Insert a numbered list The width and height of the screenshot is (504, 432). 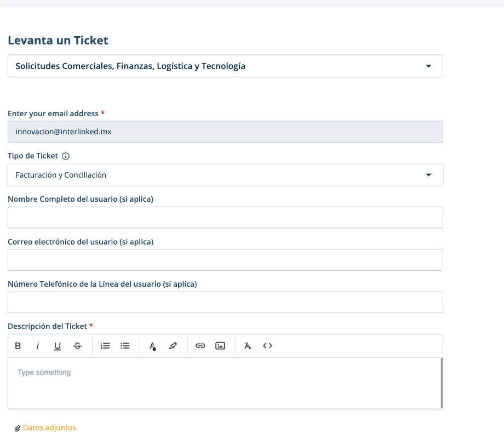tap(105, 346)
